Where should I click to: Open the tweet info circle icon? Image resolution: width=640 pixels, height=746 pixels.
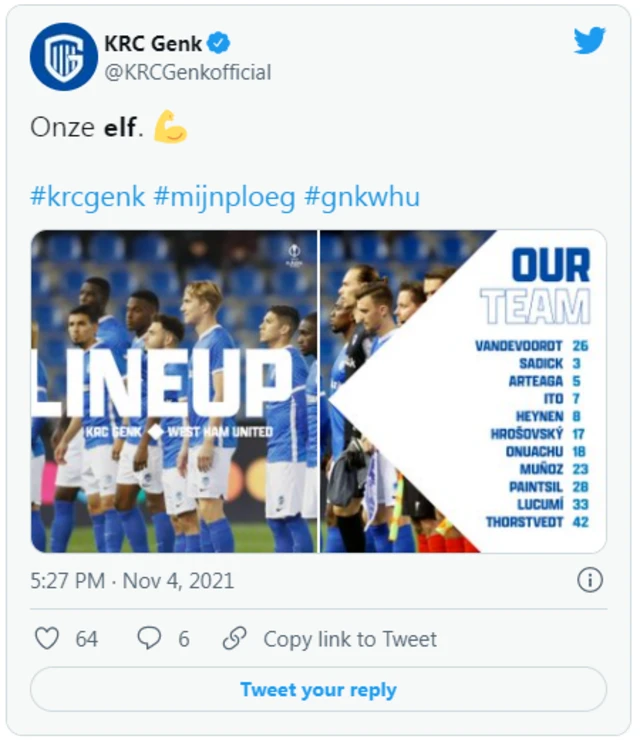tap(590, 580)
